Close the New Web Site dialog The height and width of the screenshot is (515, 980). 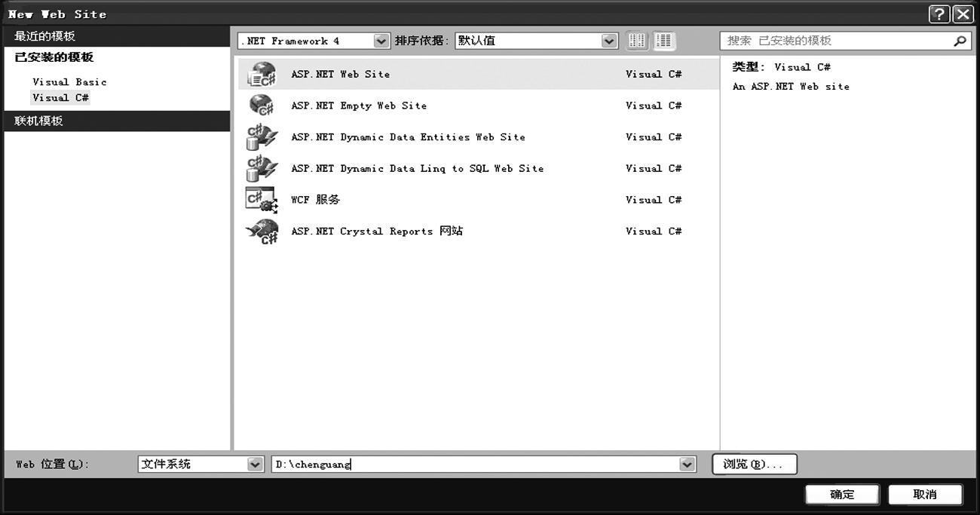963,14
